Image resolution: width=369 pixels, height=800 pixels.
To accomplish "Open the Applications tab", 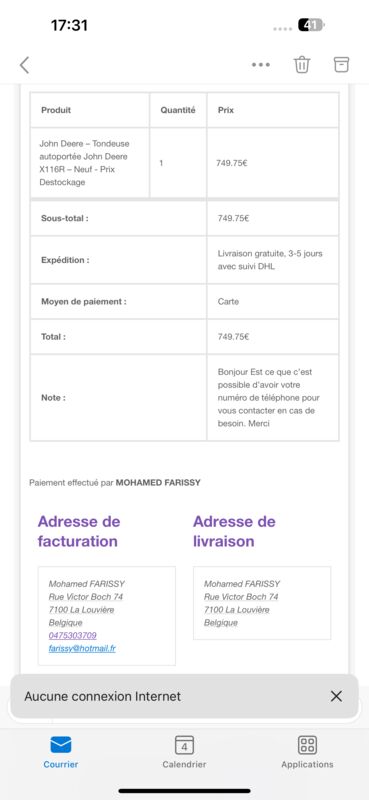I will click(307, 752).
